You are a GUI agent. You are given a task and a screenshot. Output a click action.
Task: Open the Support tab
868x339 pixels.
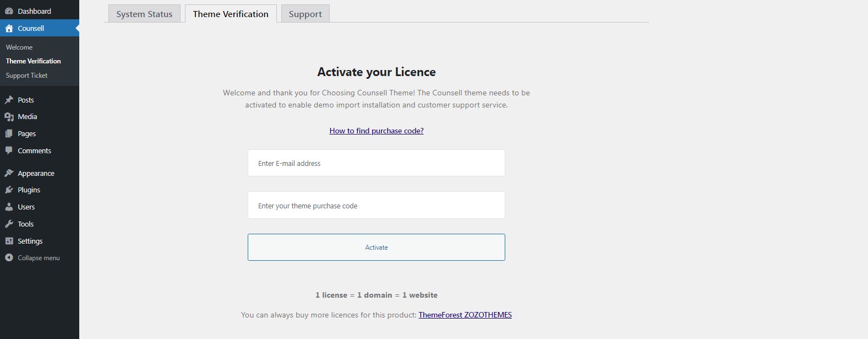pos(305,14)
